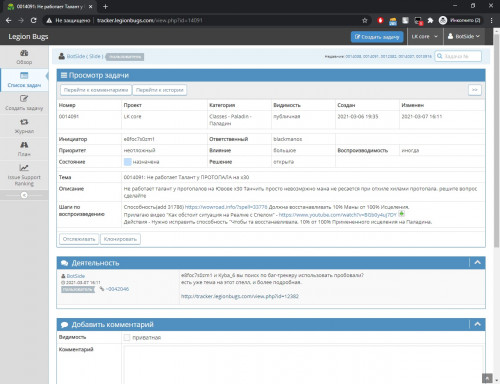Open the LK core project dropdown

click(x=425, y=36)
